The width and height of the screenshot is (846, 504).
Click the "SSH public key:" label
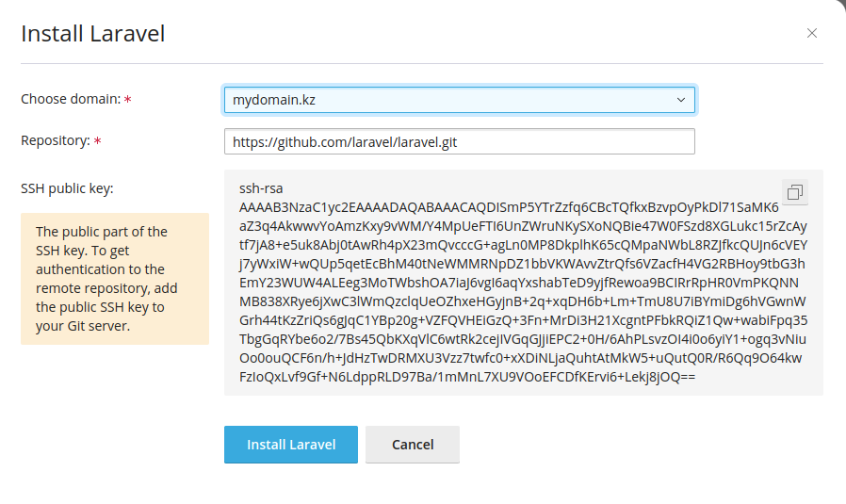pos(67,188)
